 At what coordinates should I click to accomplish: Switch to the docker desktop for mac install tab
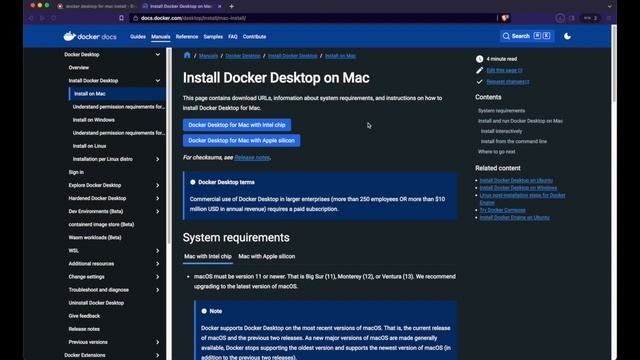click(x=97, y=6)
